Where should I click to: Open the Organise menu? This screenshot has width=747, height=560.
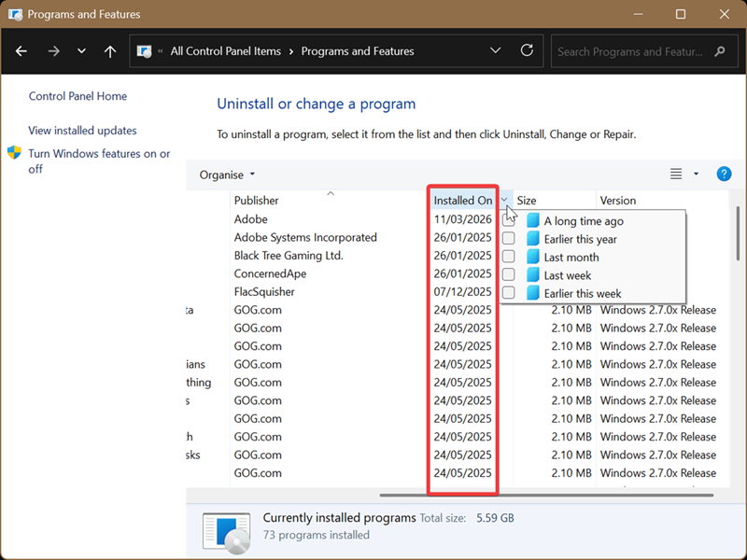point(227,175)
